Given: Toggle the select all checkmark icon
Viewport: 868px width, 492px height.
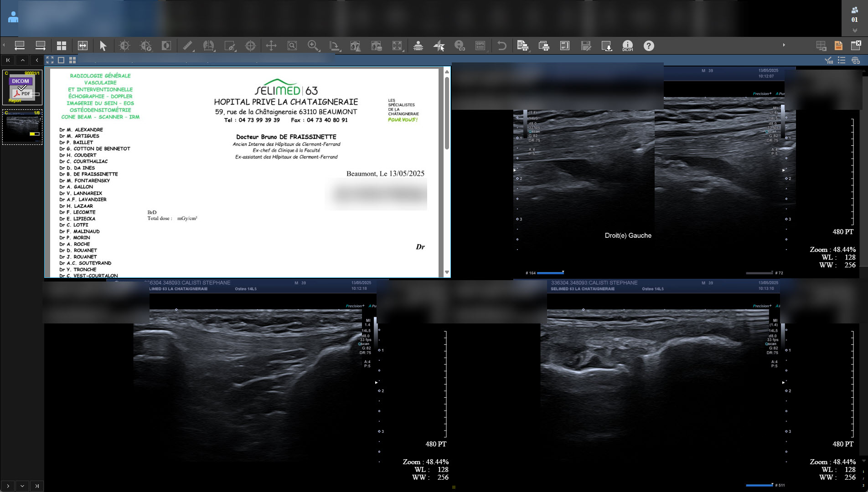Looking at the screenshot, I should pos(829,61).
